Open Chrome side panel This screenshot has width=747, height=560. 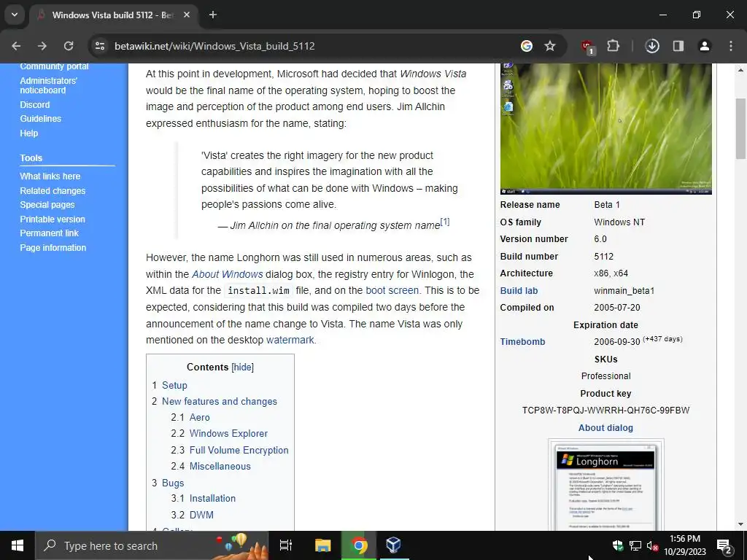pyautogui.click(x=678, y=46)
